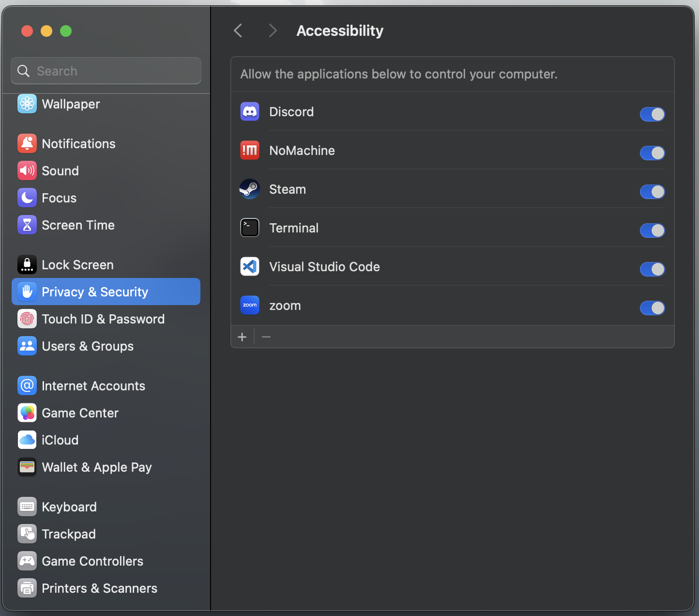Select the Steam row name

288,189
